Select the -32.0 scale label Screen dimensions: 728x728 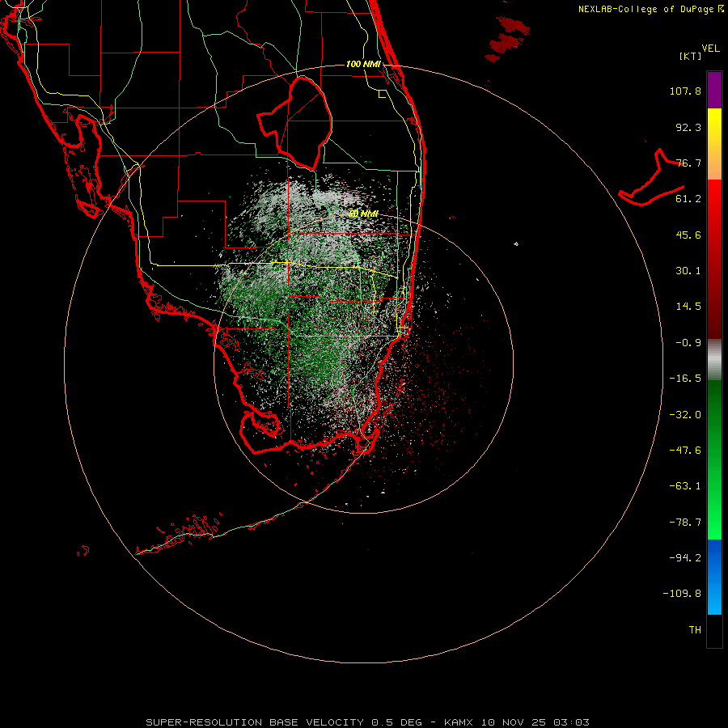[685, 415]
